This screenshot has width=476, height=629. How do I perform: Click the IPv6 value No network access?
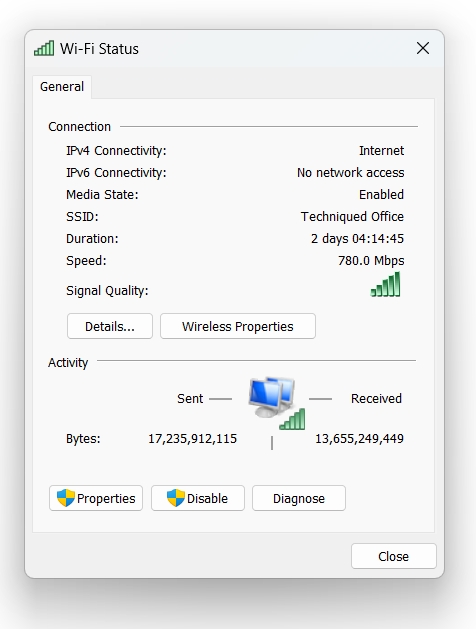(350, 172)
